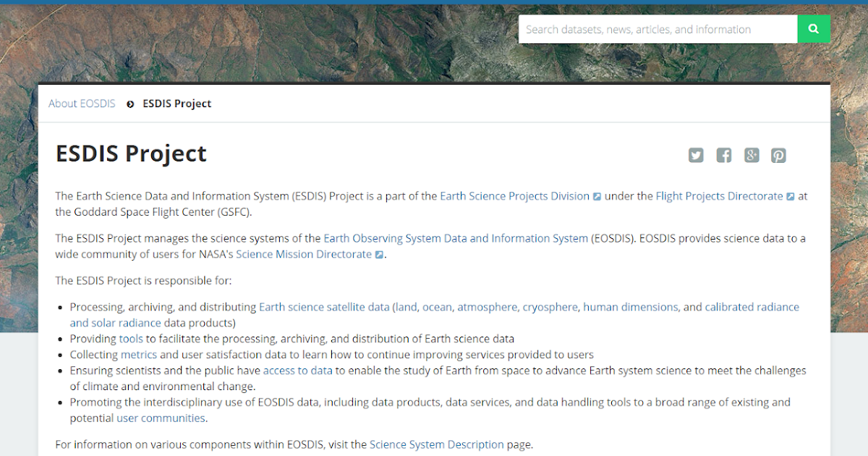The height and width of the screenshot is (456, 868).
Task: Follow the cryosphere link
Action: tap(550, 306)
